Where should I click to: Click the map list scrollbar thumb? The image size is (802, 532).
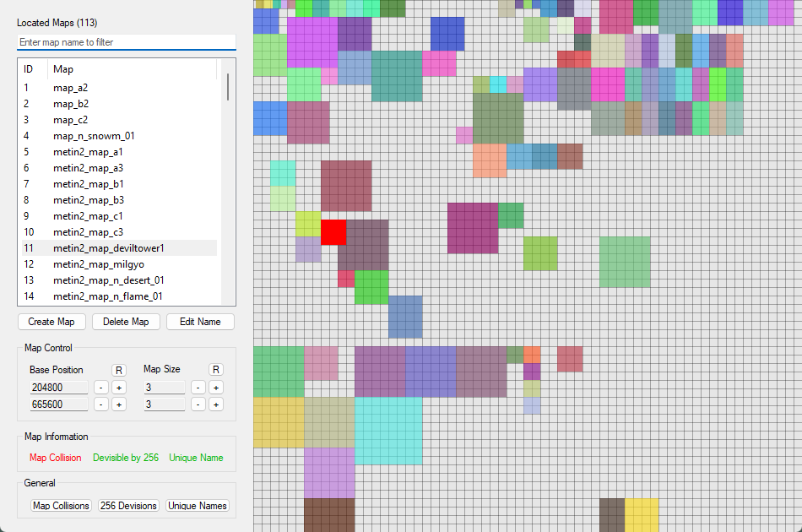(228, 87)
